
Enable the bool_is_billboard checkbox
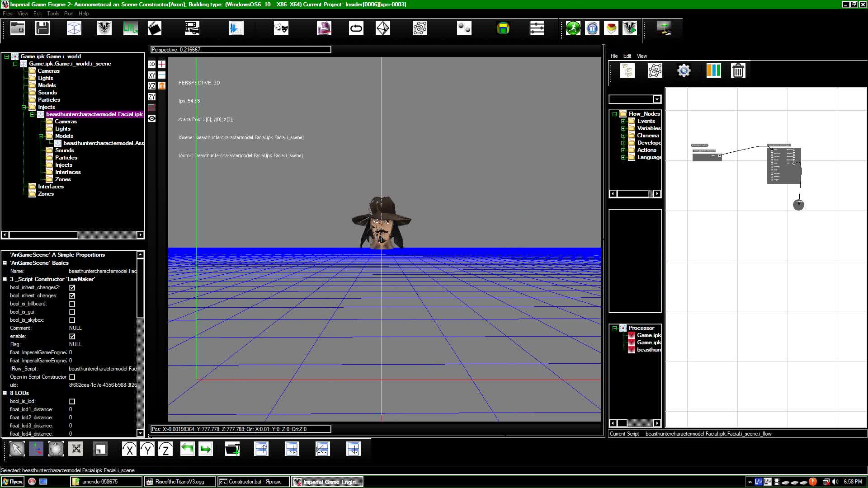(x=72, y=304)
